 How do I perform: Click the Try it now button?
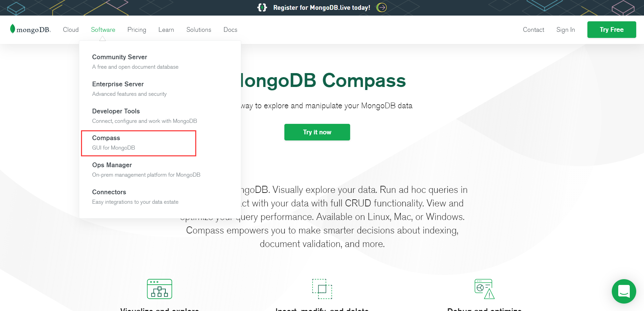(317, 132)
